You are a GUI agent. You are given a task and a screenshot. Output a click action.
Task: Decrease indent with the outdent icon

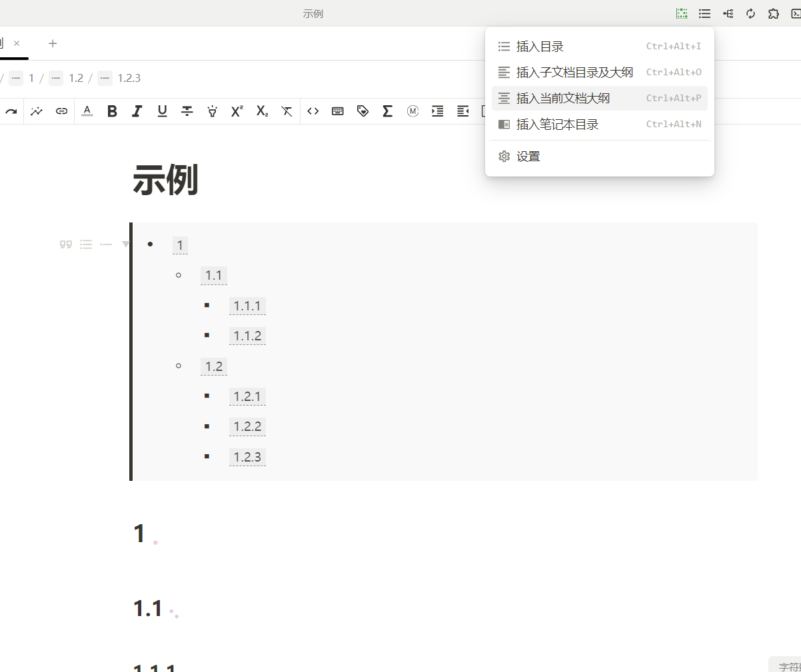(x=463, y=111)
